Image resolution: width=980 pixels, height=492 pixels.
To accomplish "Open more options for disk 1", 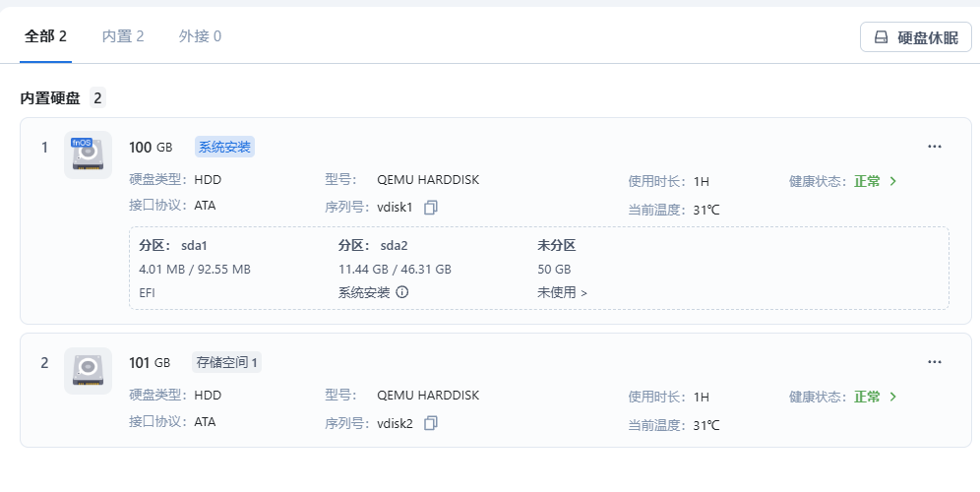I will (x=935, y=147).
